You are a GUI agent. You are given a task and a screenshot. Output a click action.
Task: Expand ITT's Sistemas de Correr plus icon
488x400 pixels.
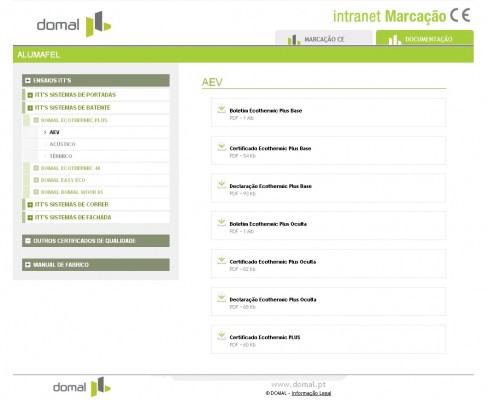pos(30,204)
